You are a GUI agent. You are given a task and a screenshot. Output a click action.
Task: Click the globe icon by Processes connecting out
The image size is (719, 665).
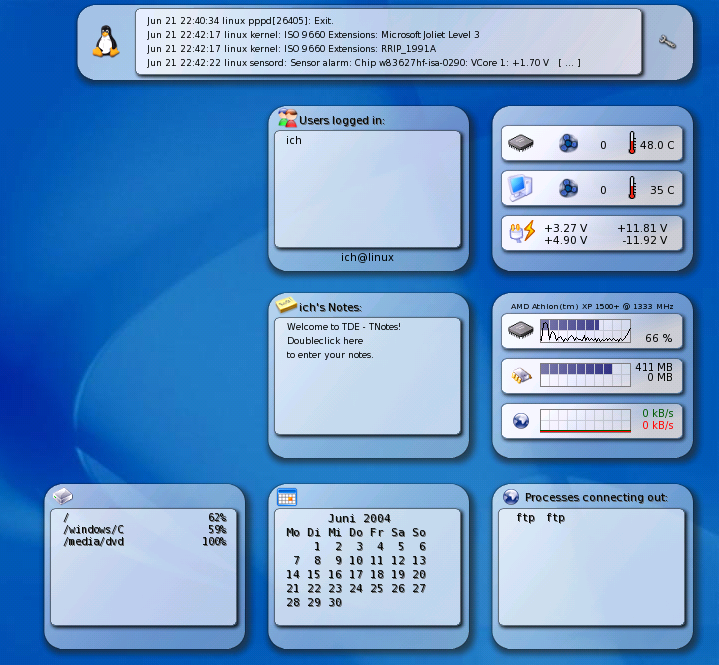[511, 497]
